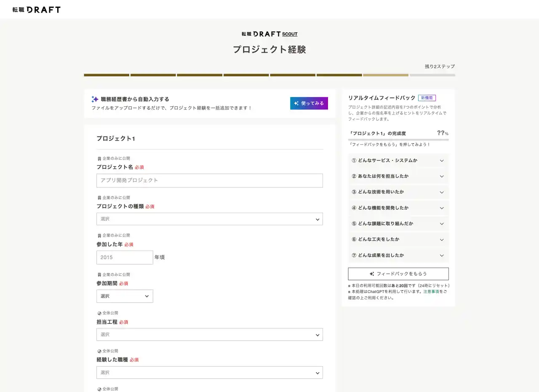Click the 転職DRAFT logo in header

tap(37, 9)
